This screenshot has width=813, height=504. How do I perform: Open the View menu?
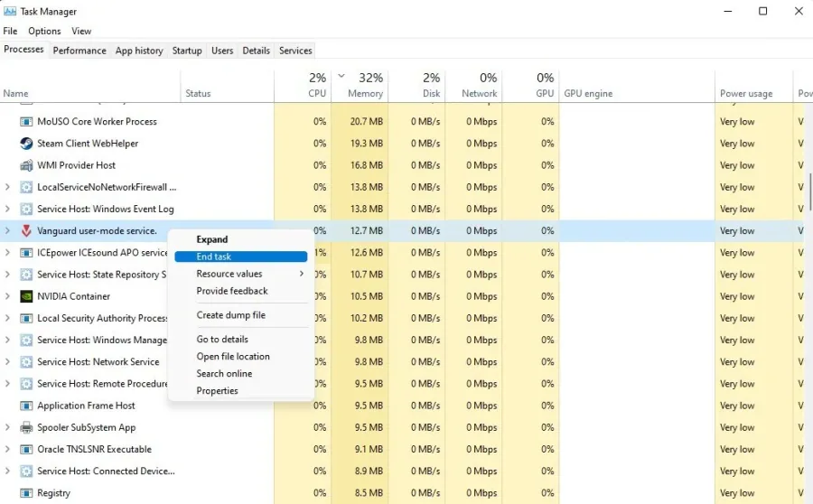point(81,31)
